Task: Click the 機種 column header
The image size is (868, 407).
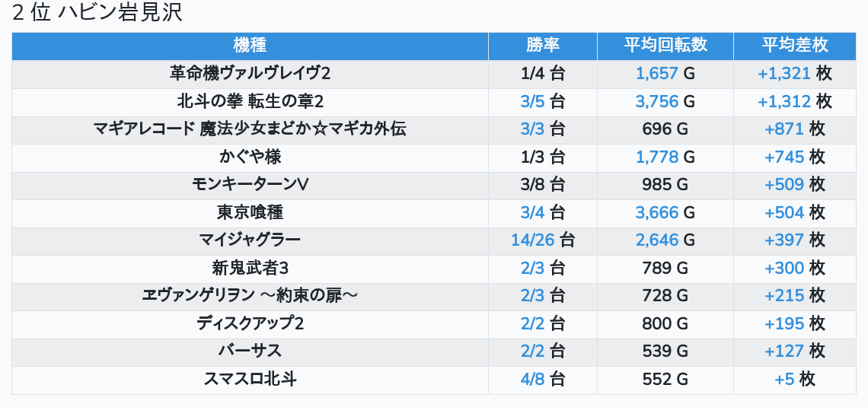Action: tap(250, 46)
